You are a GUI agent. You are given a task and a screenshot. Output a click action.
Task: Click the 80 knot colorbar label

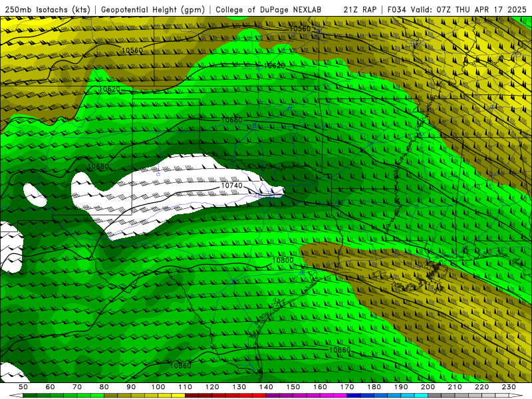click(x=104, y=387)
